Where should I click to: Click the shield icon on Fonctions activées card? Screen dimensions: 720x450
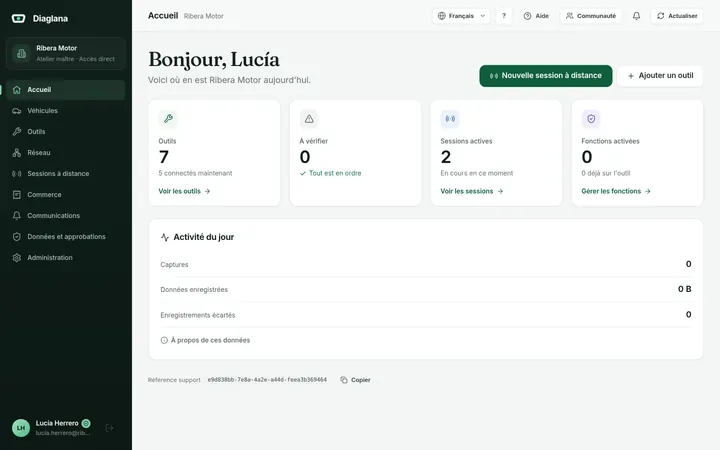pyautogui.click(x=591, y=119)
